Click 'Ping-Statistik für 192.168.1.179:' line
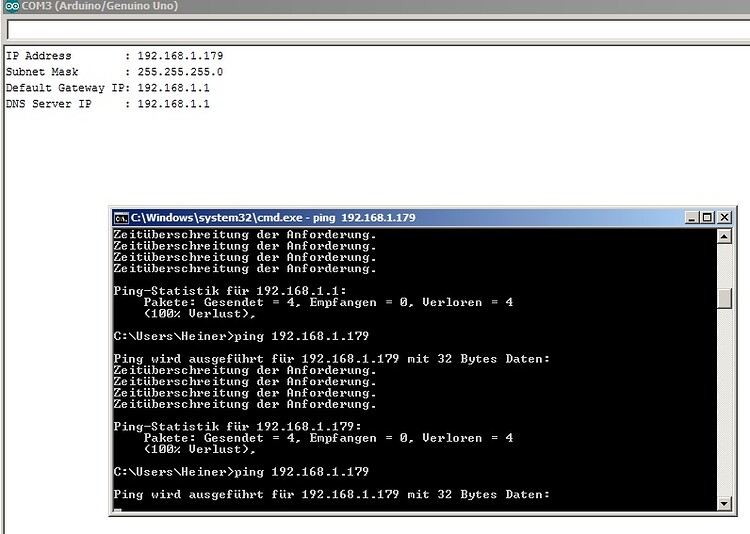This screenshot has height=534, width=750. click(x=237, y=426)
